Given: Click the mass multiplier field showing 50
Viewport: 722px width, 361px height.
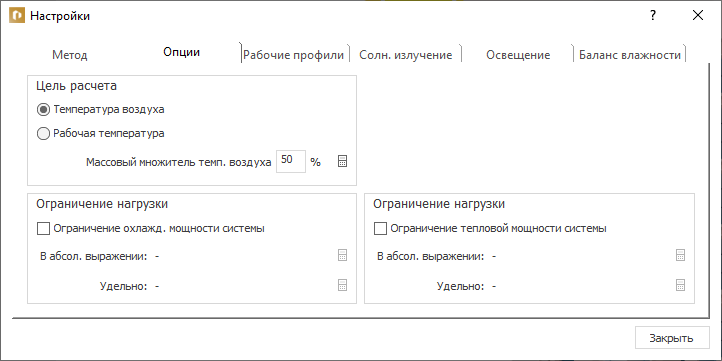Looking at the screenshot, I should point(291,161).
